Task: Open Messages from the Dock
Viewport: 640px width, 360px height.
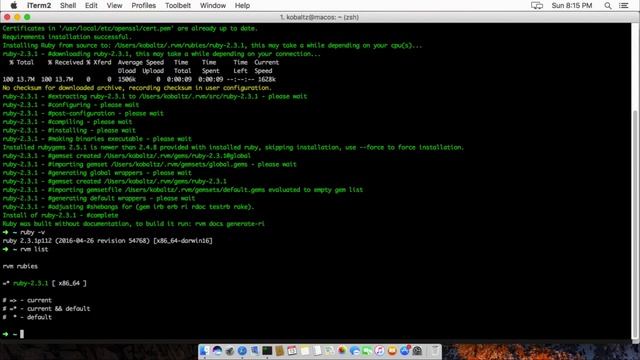Action: click(x=355, y=351)
